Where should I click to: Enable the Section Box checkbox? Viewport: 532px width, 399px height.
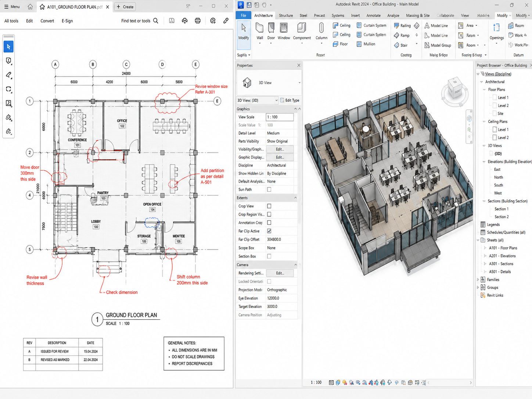[269, 256]
